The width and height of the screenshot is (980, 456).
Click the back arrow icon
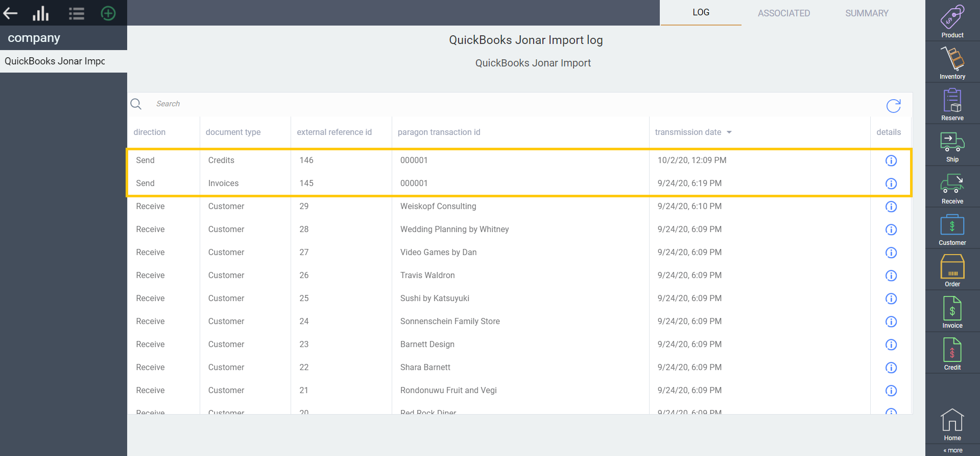click(11, 13)
